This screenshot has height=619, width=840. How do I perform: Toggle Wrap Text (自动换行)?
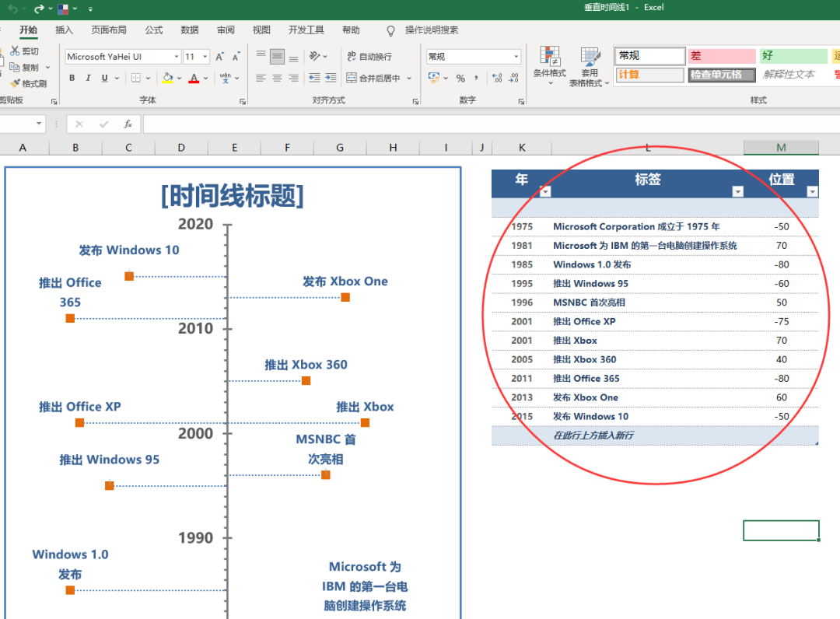(369, 56)
